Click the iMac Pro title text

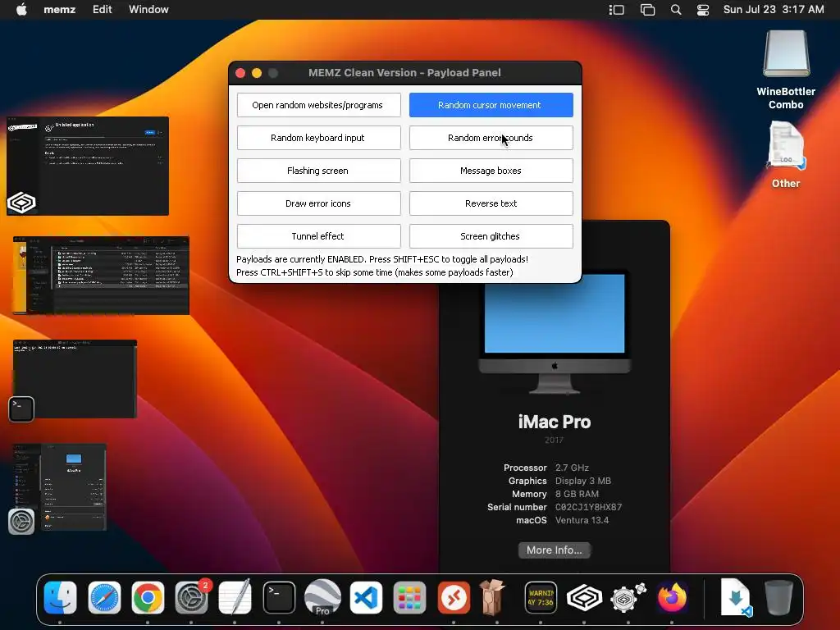(555, 422)
